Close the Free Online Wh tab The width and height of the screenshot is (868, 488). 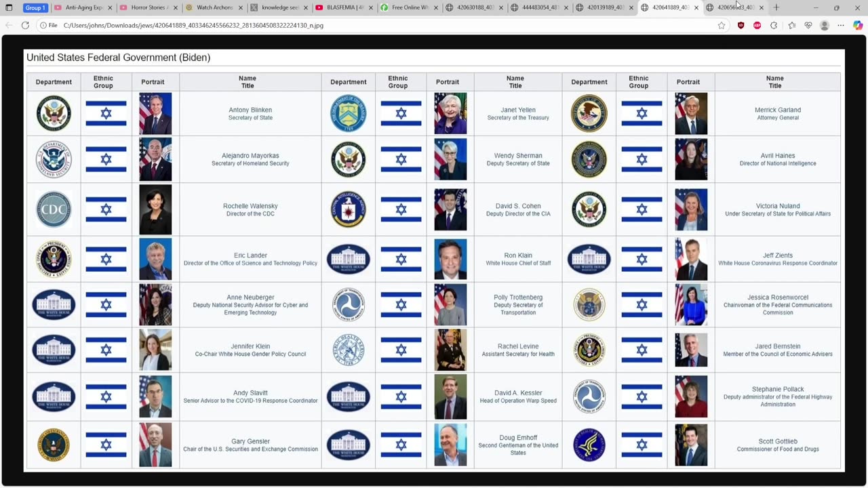click(x=435, y=7)
